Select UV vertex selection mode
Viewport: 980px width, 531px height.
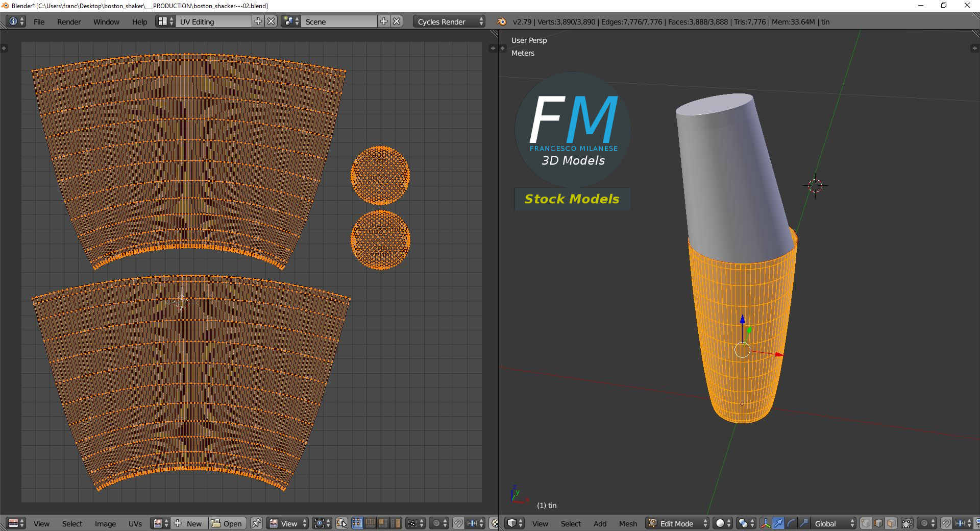[x=357, y=523]
